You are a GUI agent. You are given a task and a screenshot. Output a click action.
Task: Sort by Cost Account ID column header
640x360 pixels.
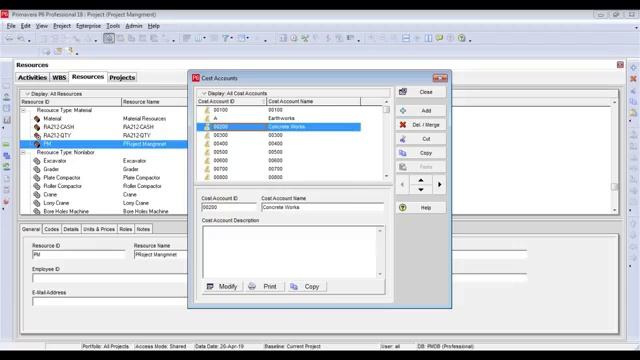click(231, 101)
